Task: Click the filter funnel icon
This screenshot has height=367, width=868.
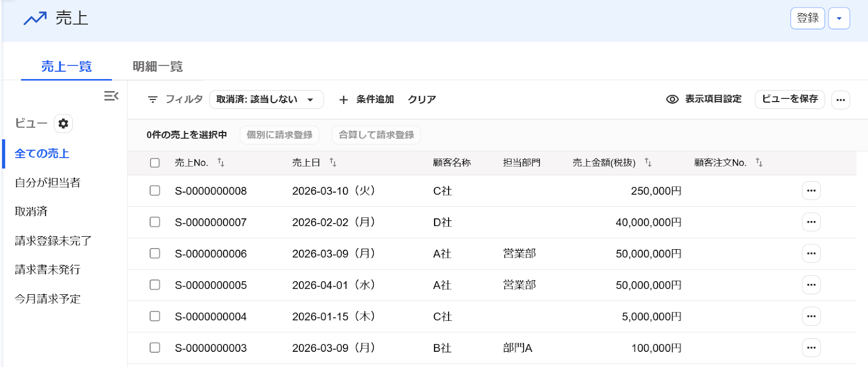Action: tap(152, 99)
